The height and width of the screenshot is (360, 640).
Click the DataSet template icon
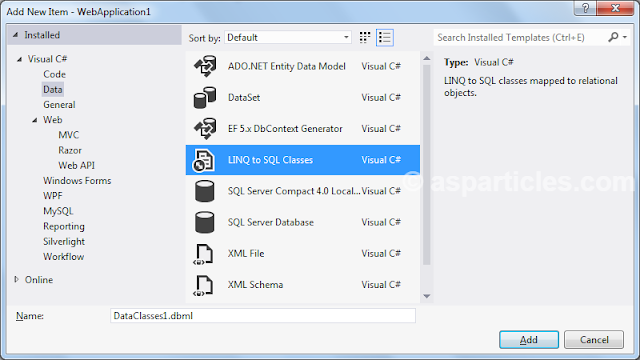pyautogui.click(x=205, y=98)
